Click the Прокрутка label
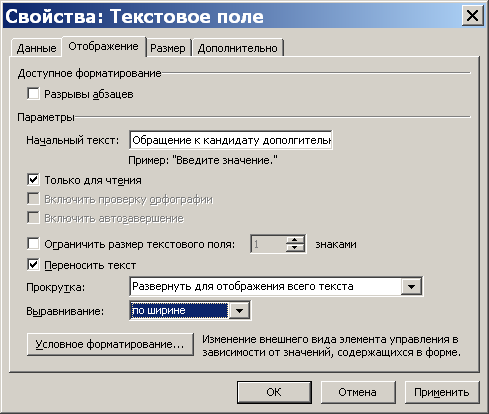489x414 pixels. [x=55, y=287]
